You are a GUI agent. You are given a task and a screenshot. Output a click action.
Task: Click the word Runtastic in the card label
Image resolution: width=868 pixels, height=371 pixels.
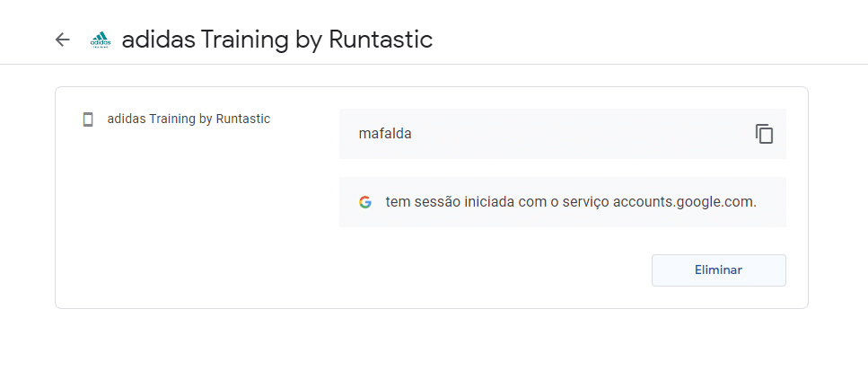pos(243,119)
